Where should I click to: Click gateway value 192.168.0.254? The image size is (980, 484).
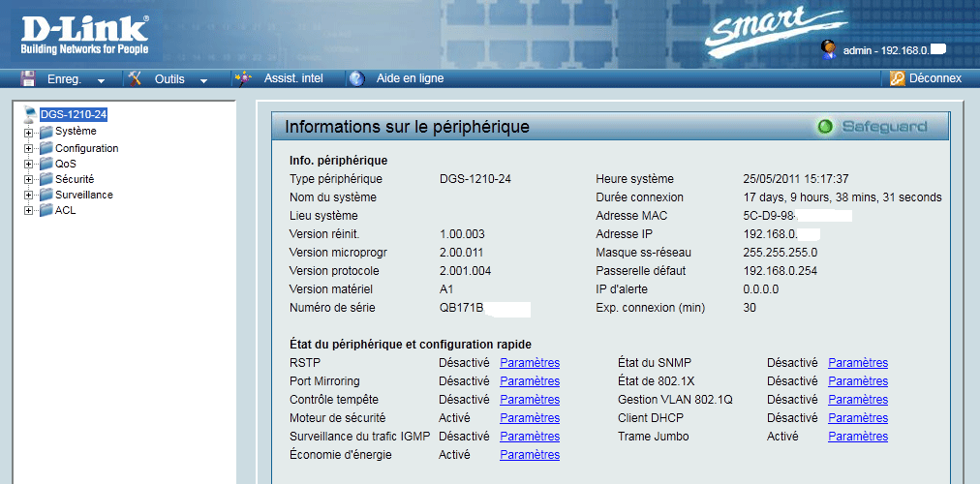(780, 271)
